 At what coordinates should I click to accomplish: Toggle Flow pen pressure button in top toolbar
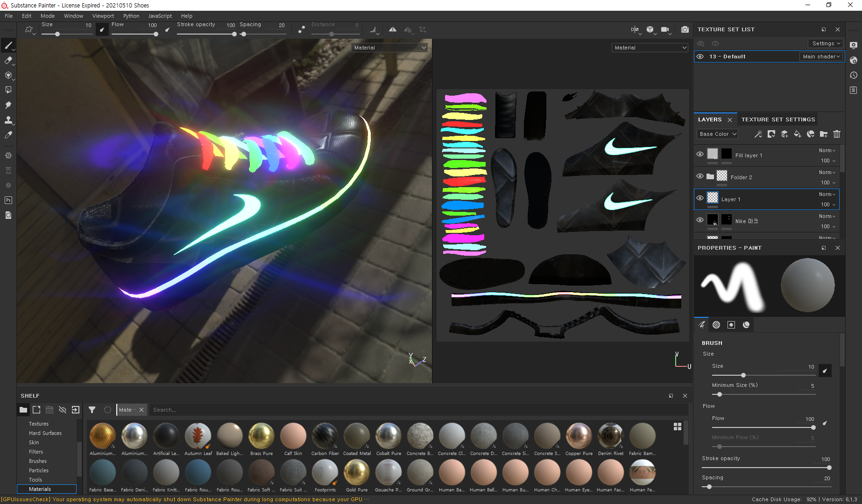click(168, 29)
